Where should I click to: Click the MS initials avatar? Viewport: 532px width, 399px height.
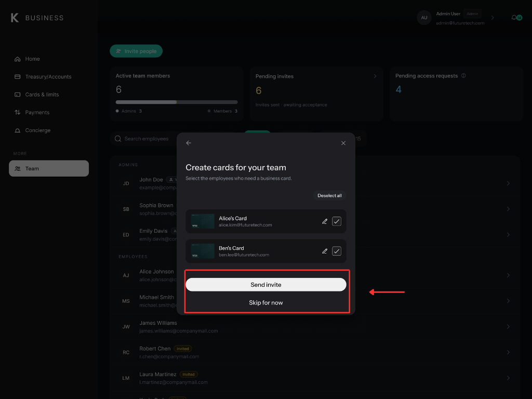pyautogui.click(x=126, y=301)
